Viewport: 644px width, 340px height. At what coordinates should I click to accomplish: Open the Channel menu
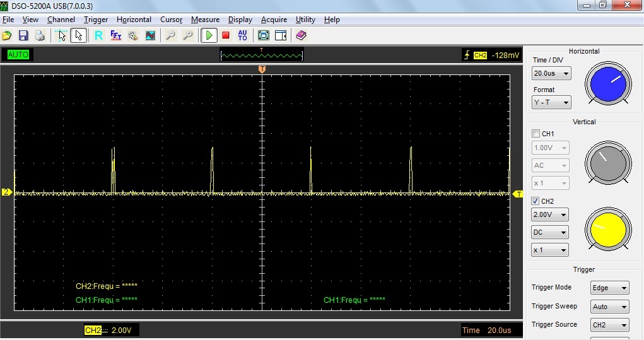(x=61, y=20)
